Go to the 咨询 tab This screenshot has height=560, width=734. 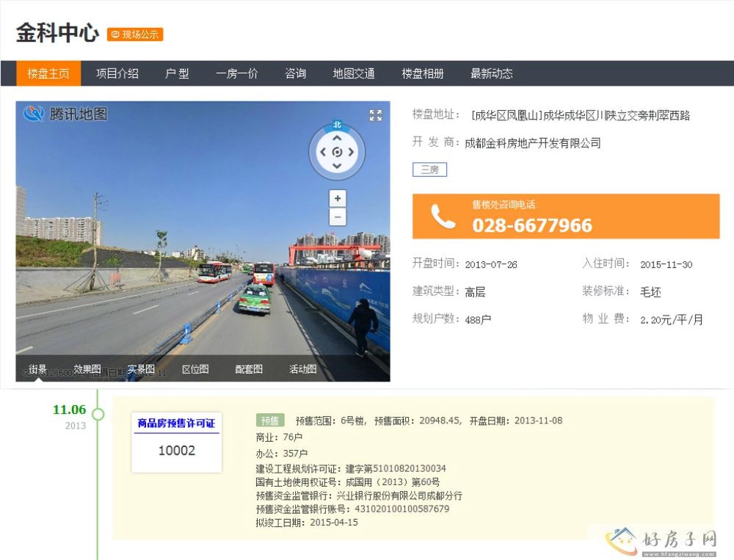295,73
